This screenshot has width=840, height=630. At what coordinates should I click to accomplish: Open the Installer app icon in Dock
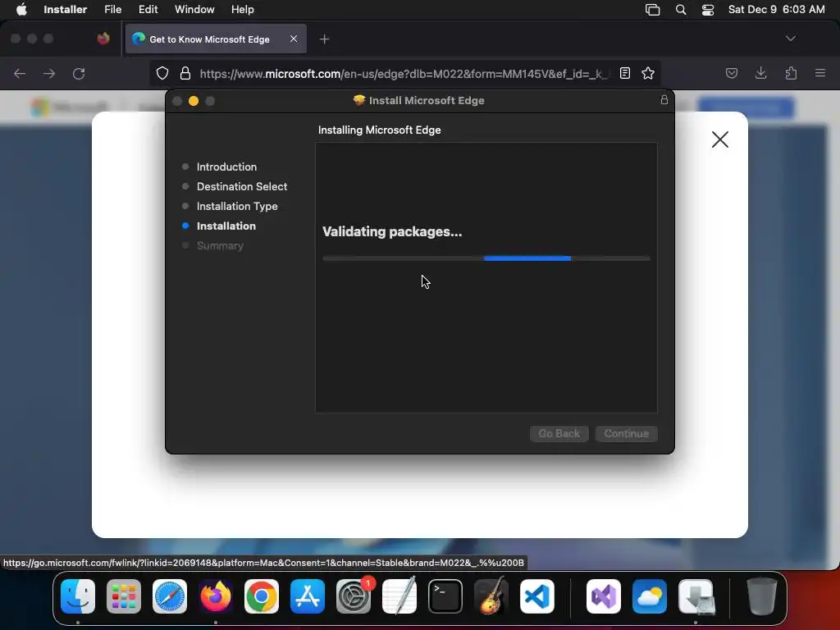696,596
